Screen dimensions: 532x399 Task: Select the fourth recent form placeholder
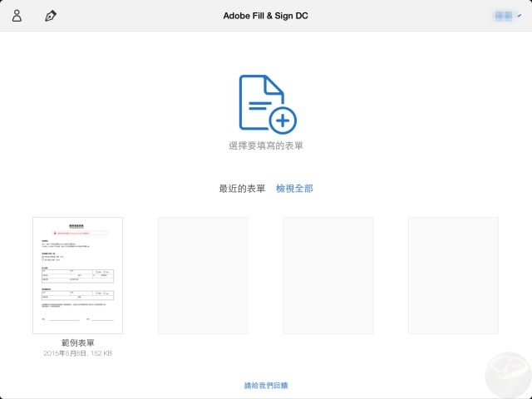(x=453, y=275)
